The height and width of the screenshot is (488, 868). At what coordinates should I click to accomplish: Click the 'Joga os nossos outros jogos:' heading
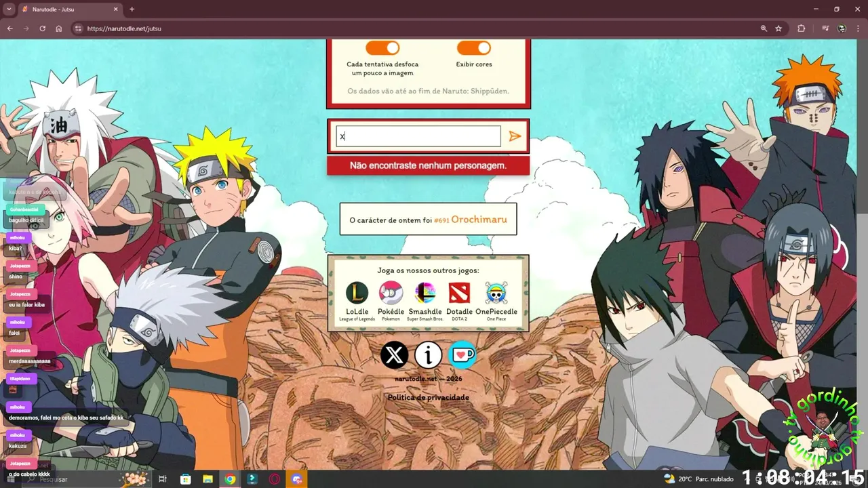(428, 270)
